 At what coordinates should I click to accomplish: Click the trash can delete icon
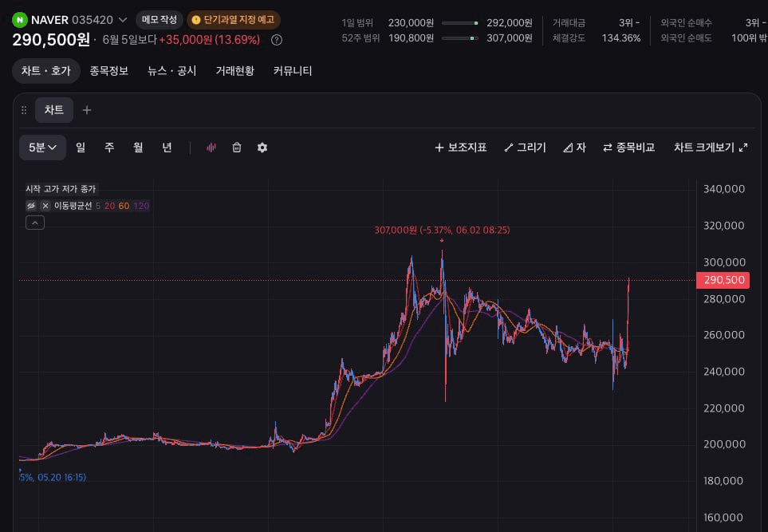(x=237, y=148)
